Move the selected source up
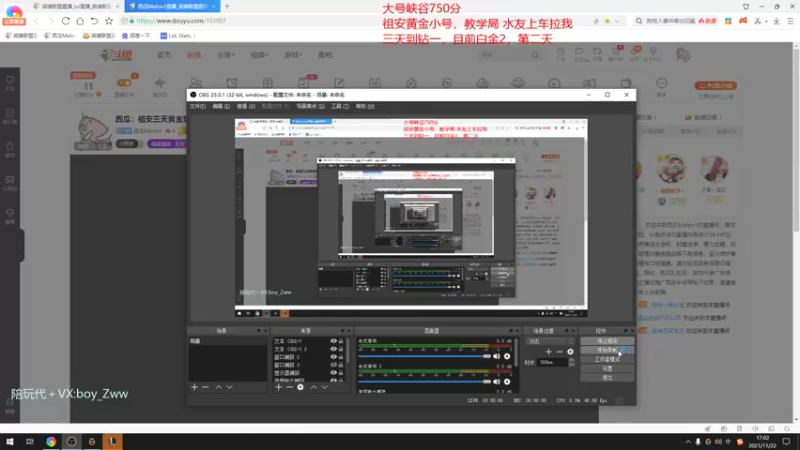This screenshot has height=450, width=800. 313,387
